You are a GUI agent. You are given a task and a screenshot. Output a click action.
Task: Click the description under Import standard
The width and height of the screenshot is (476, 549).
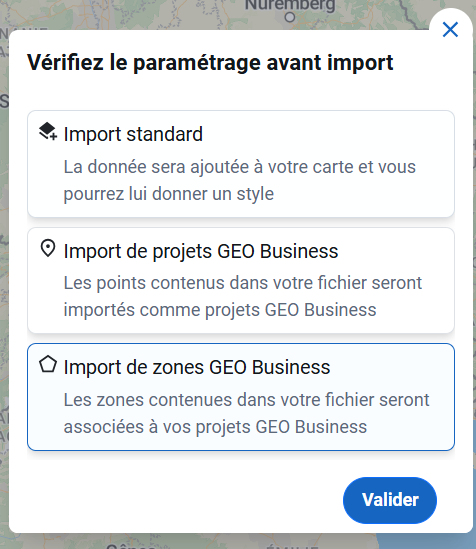pos(239,180)
